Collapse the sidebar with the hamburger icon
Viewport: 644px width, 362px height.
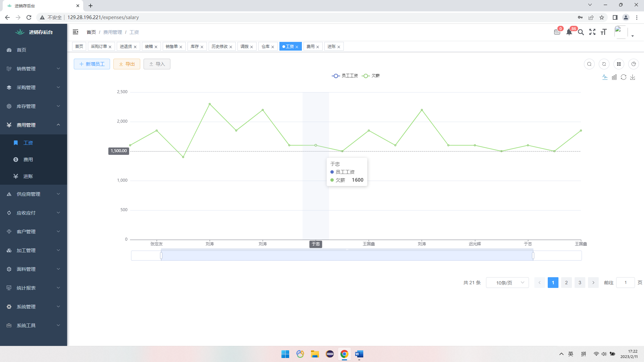(x=75, y=32)
